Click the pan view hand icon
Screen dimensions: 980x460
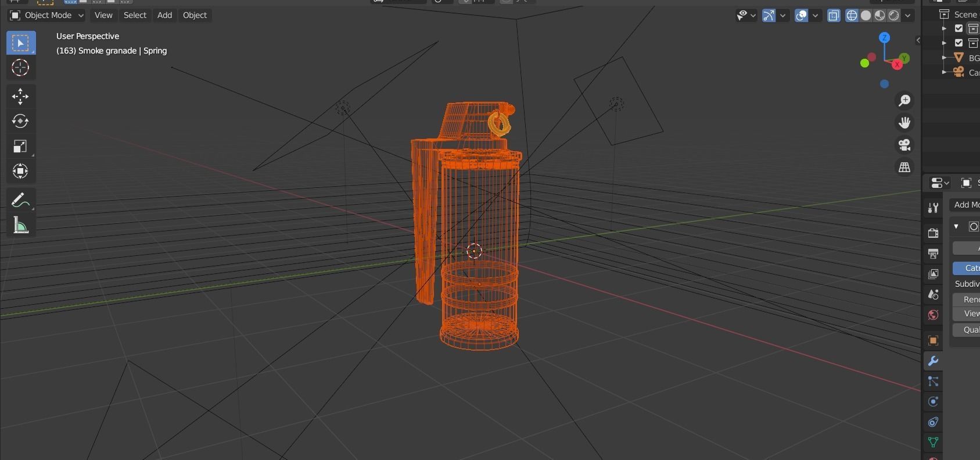tap(904, 123)
